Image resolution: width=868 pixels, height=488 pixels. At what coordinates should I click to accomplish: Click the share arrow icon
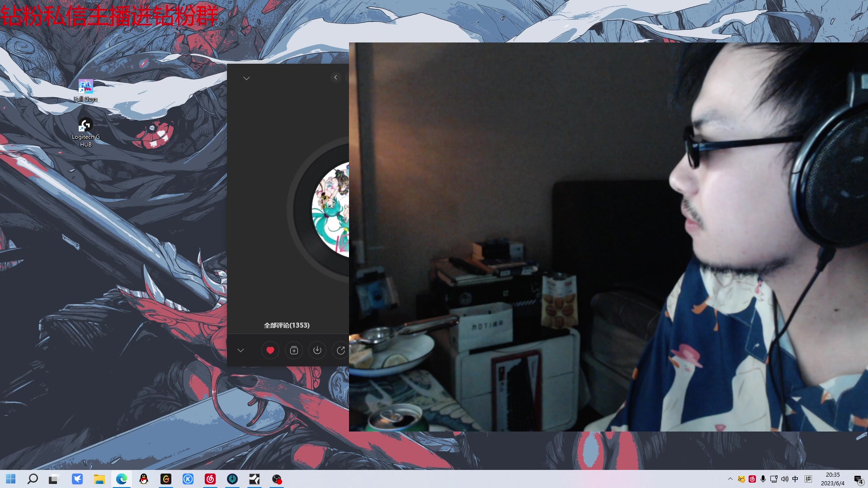(x=341, y=350)
